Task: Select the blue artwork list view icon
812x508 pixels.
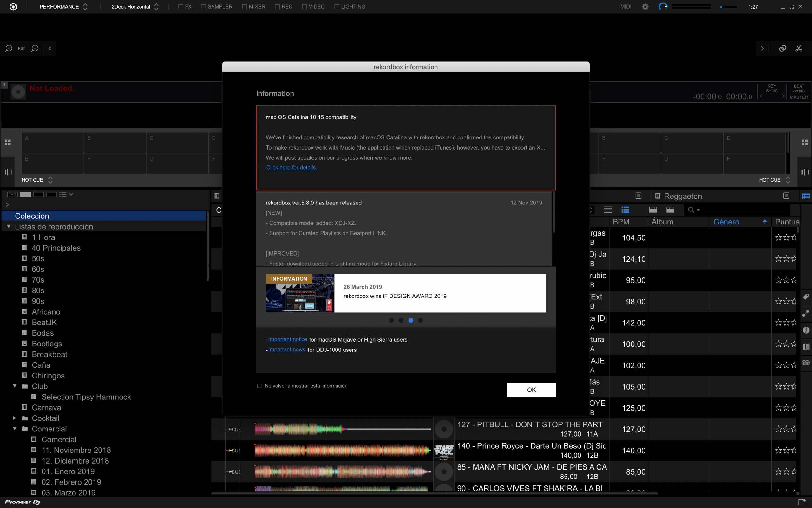Action: point(625,210)
